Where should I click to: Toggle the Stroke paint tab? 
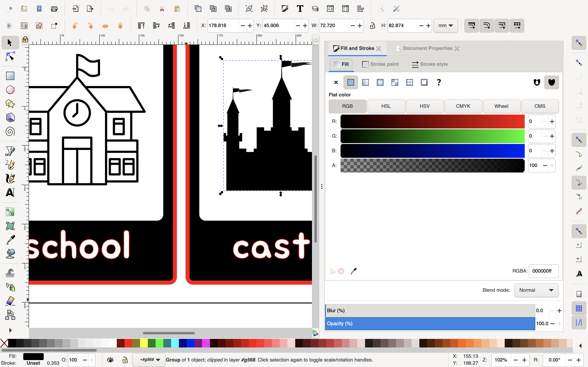pyautogui.click(x=381, y=64)
